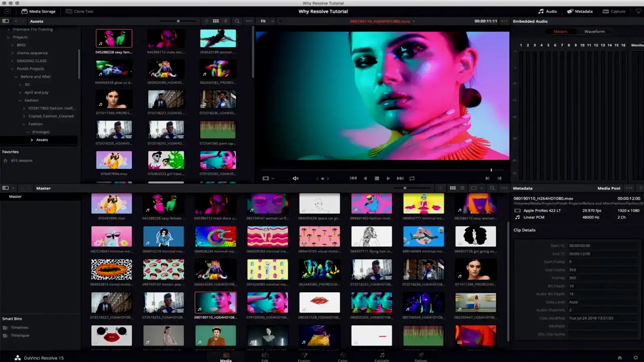Image resolution: width=644 pixels, height=362 pixels.
Task: Select the Master bin
Action: tap(15, 196)
